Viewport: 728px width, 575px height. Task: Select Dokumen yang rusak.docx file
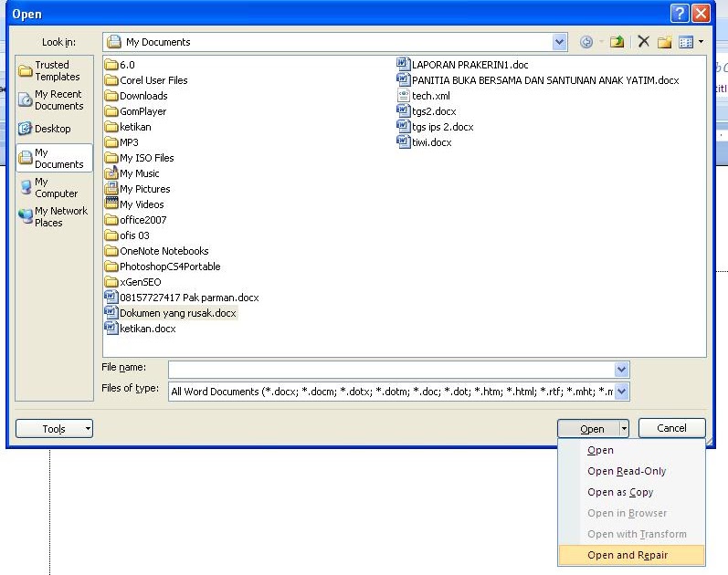click(x=171, y=313)
